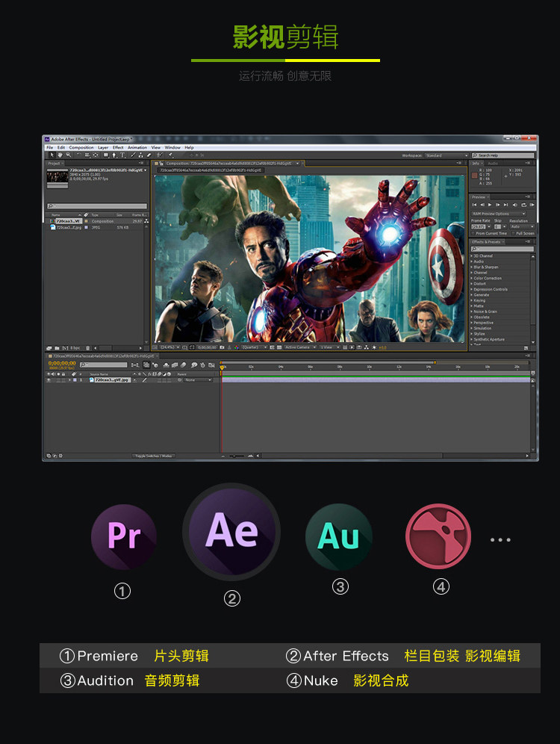This screenshot has height=744, width=560.
Task: Click Composition Flowchart icon in viewer footer
Action: coord(366,347)
